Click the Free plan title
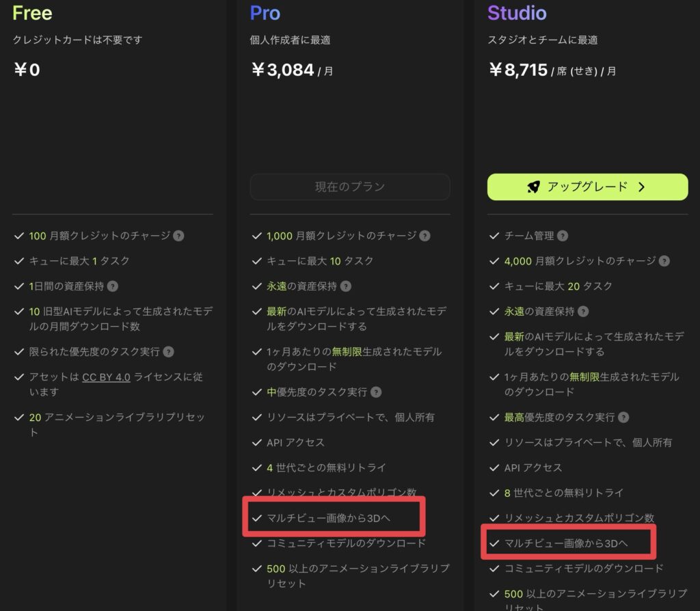 point(32,13)
